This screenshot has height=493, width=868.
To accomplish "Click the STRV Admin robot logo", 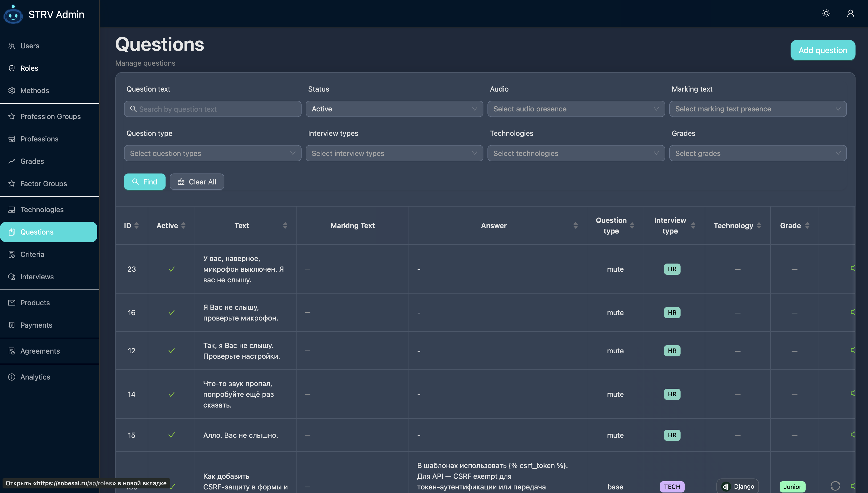I will [x=13, y=14].
